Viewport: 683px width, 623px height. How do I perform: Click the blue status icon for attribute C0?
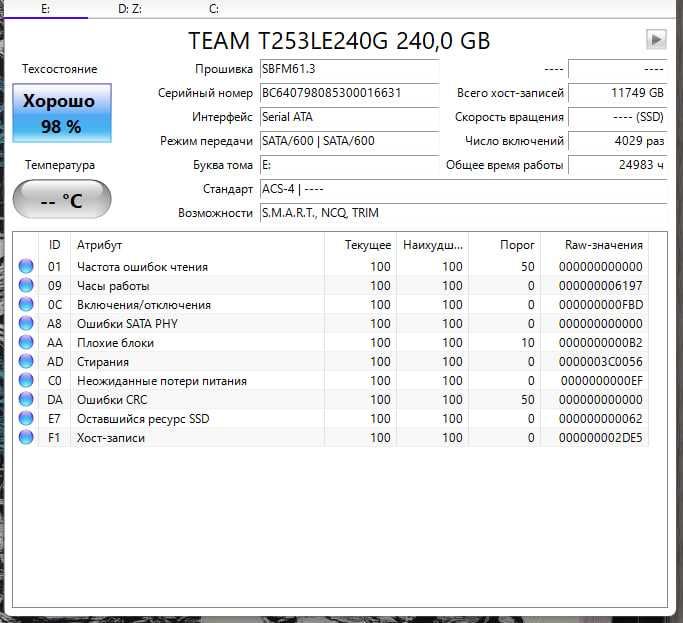26,380
